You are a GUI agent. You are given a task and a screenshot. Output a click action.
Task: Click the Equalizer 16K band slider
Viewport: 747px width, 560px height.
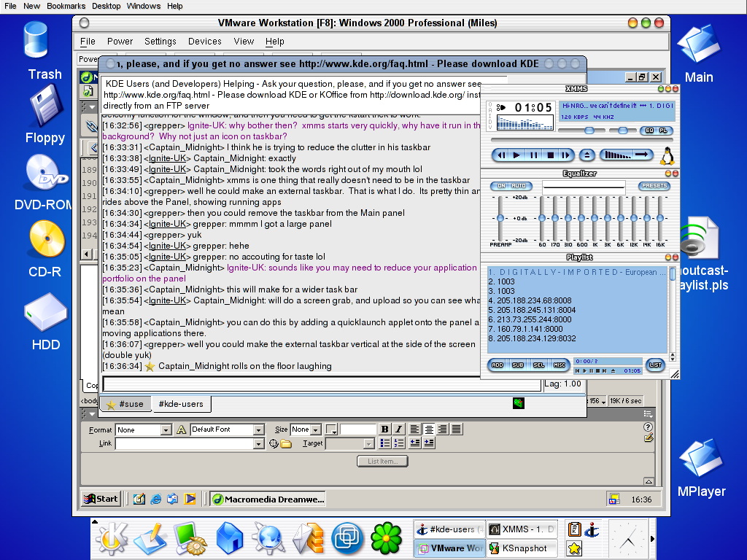point(660,218)
